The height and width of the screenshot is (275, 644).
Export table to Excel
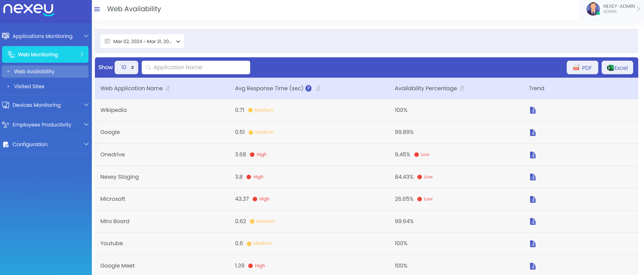[617, 68]
